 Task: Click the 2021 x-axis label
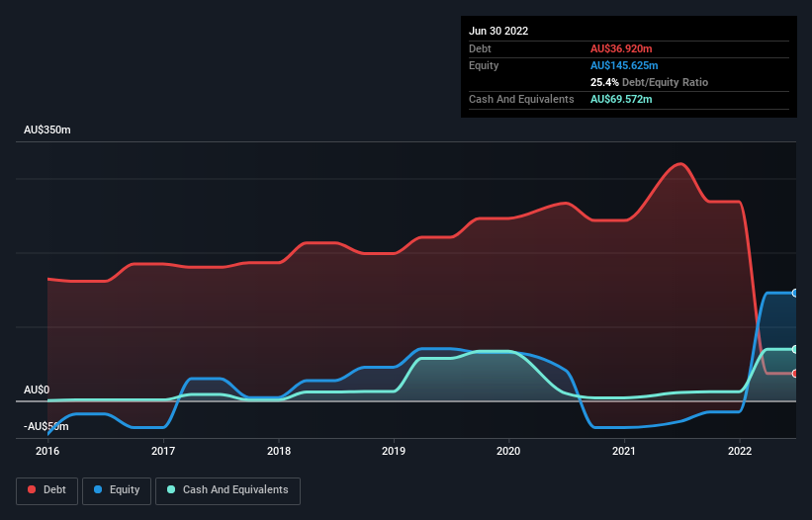coord(624,451)
